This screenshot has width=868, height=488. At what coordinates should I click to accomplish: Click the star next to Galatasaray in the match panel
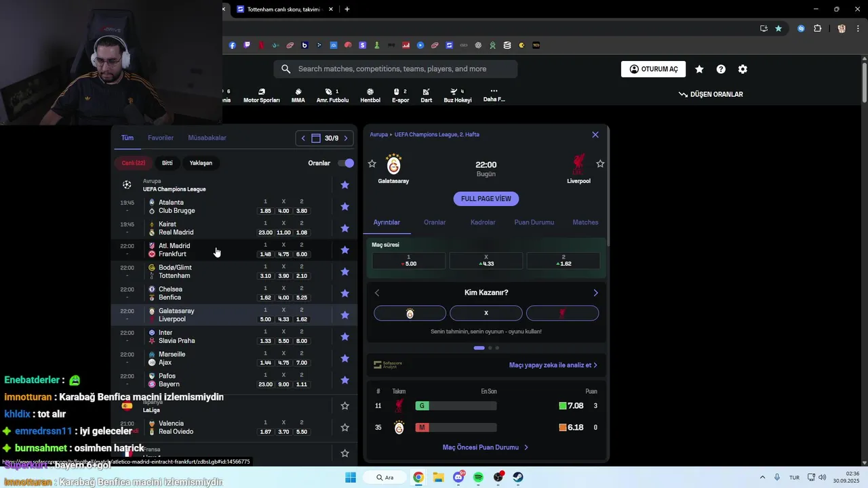click(x=372, y=164)
